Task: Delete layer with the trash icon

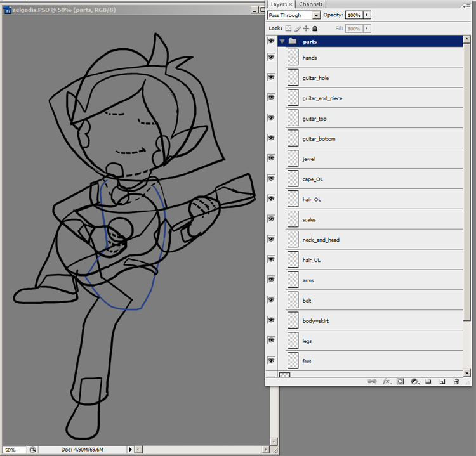Action: click(456, 381)
